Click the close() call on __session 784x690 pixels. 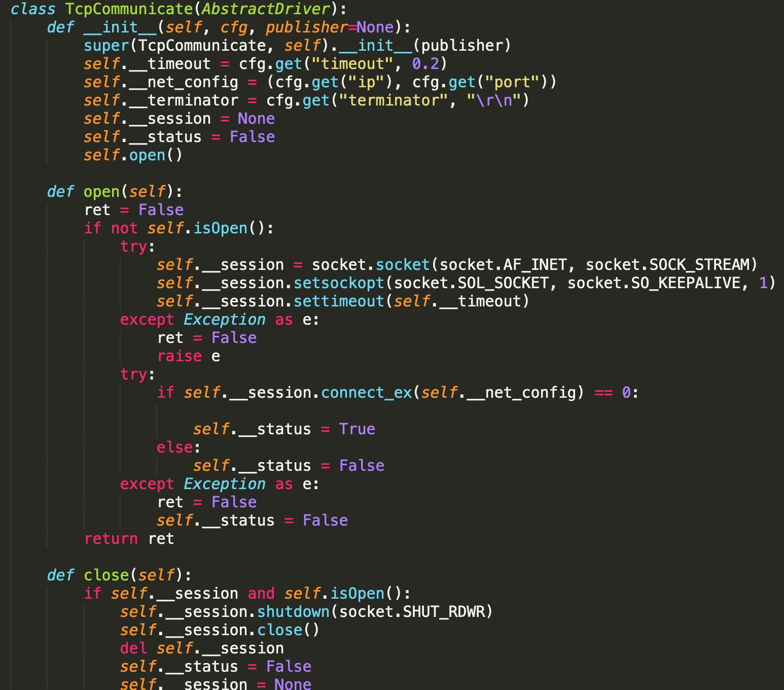(x=289, y=630)
